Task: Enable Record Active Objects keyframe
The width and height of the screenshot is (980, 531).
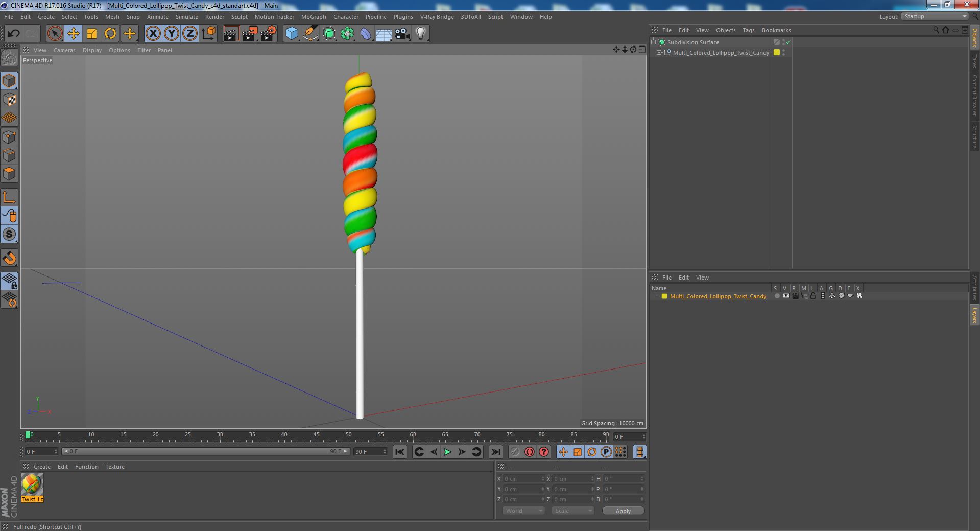Action: 515,452
